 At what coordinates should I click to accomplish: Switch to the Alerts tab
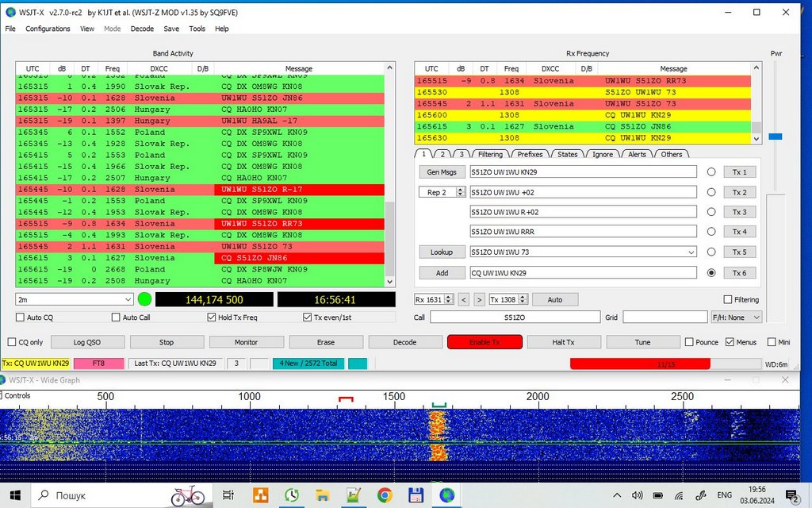(637, 154)
